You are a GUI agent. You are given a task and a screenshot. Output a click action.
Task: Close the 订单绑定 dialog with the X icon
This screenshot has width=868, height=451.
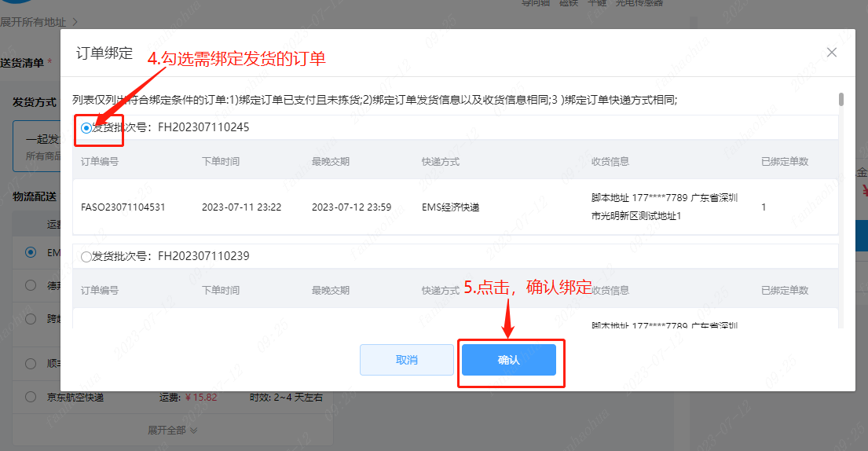tap(832, 53)
